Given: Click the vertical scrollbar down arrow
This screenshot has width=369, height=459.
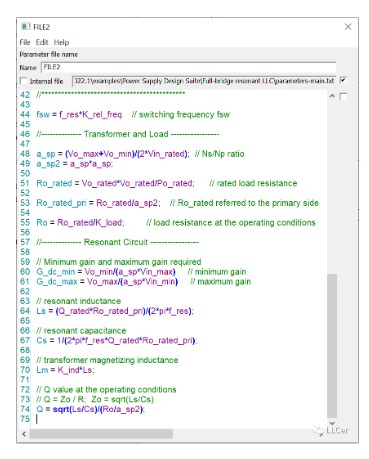Looking at the screenshot, I should [x=332, y=423].
